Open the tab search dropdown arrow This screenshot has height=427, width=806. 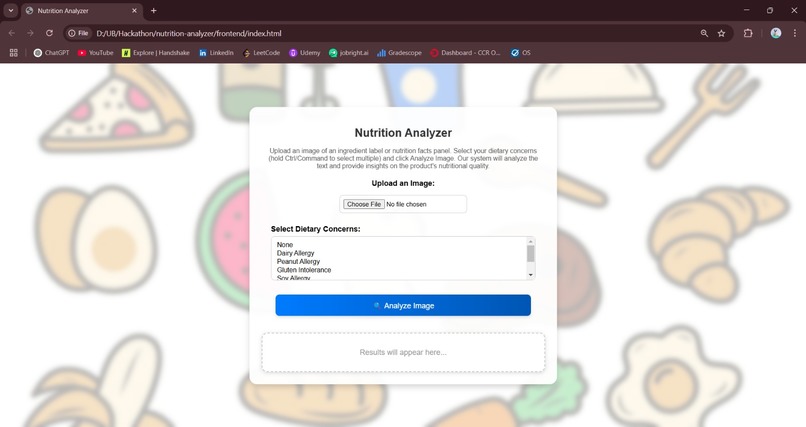coord(11,10)
